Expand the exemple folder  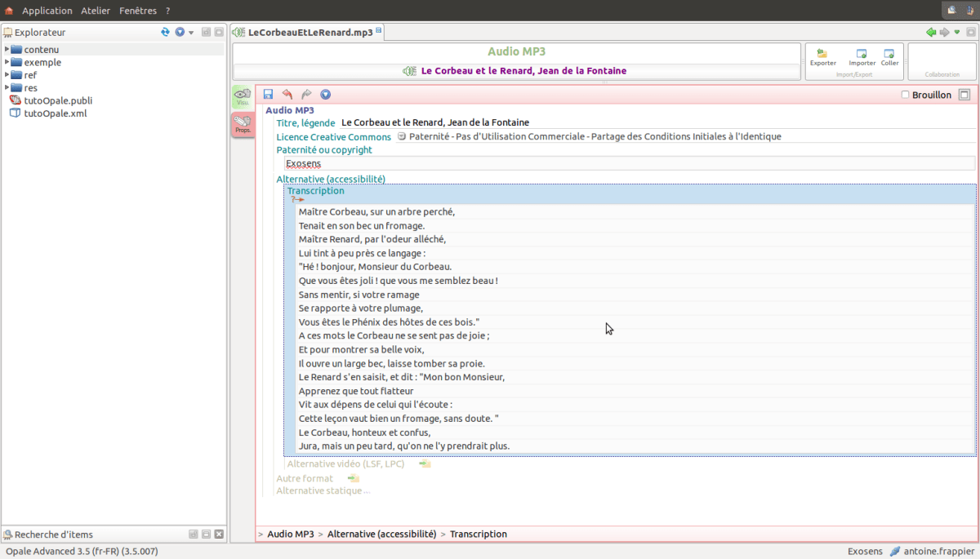coord(7,62)
